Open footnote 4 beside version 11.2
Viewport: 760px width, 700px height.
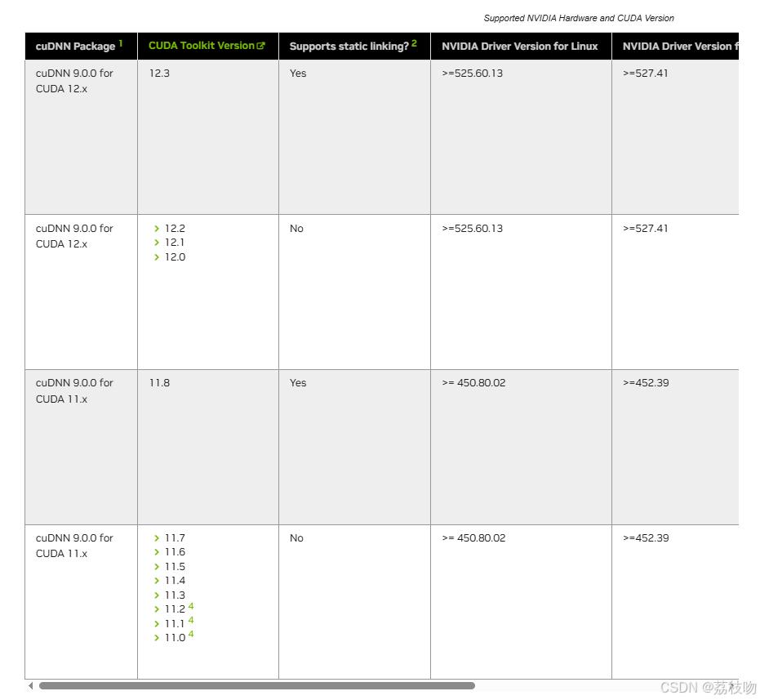[191, 606]
